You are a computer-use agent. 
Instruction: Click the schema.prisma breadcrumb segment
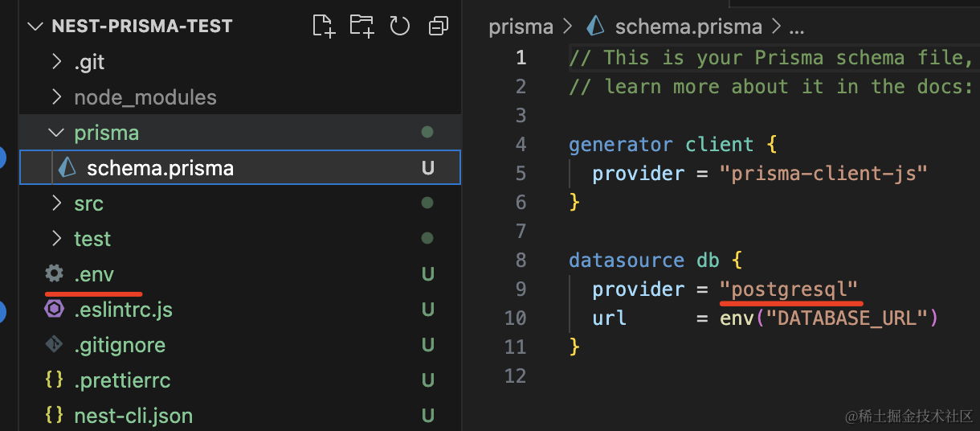coord(688,27)
